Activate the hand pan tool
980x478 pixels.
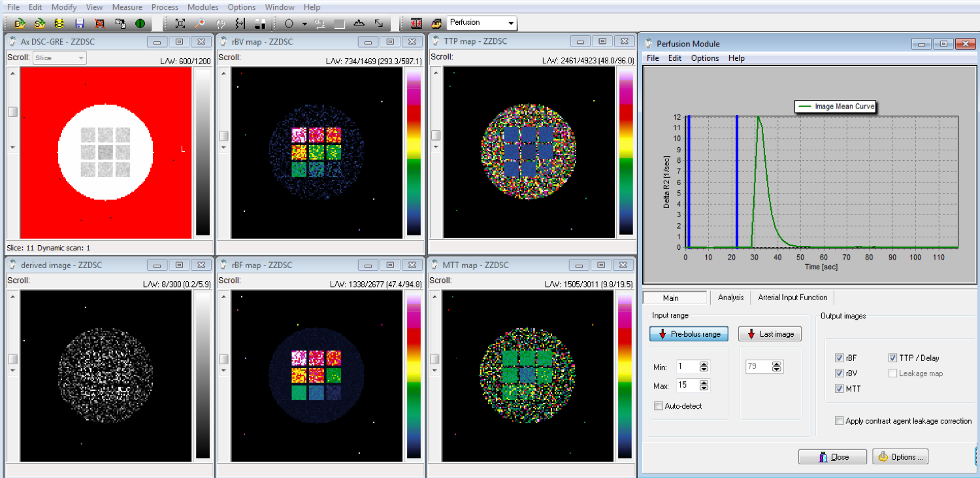pos(220,24)
